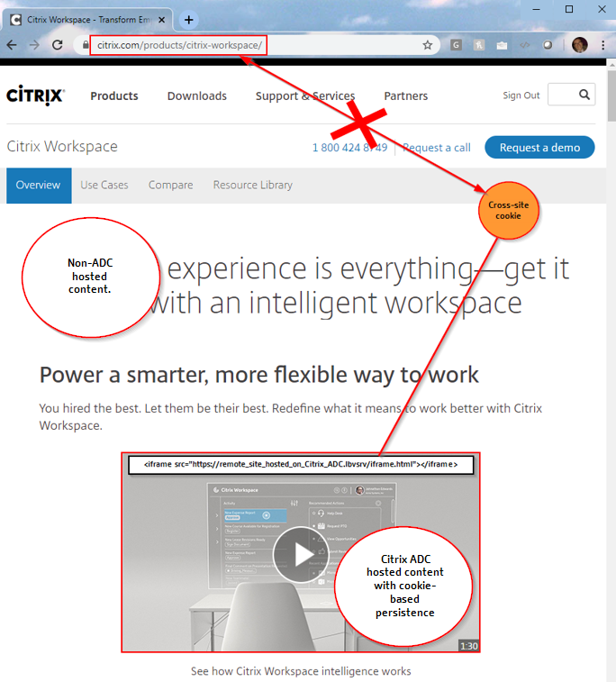Close the Citrix Workspace browser tab

(161, 20)
